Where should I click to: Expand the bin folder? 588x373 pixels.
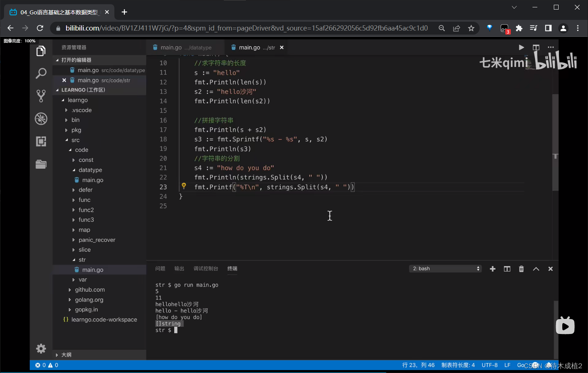(66, 120)
